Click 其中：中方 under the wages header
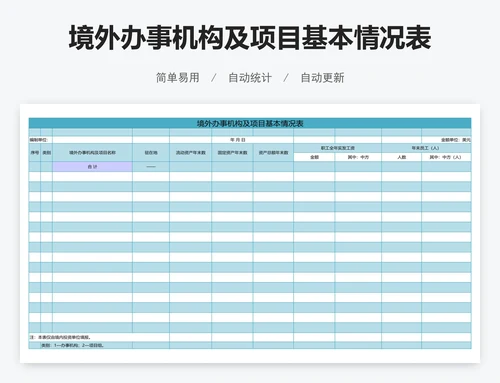Screen dimensions: 500x383 358,157
